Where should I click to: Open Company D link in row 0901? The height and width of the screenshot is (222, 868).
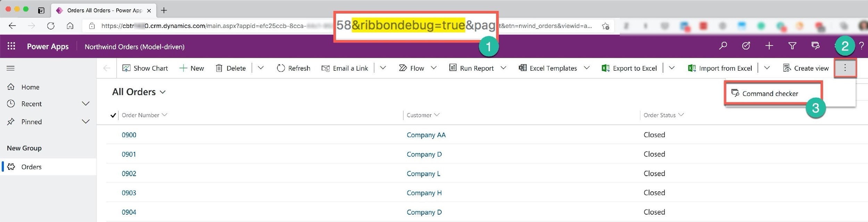coord(424,154)
